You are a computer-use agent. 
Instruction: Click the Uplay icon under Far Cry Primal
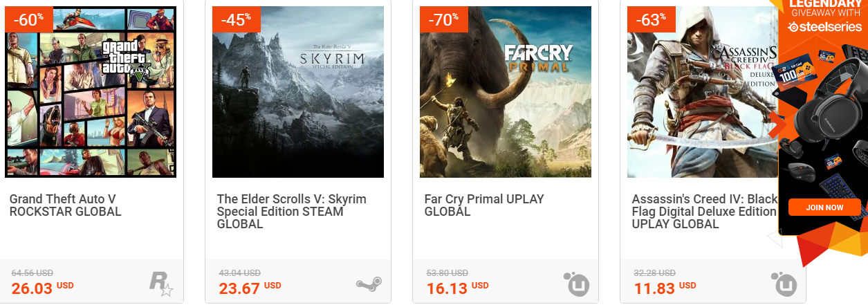click(576, 284)
